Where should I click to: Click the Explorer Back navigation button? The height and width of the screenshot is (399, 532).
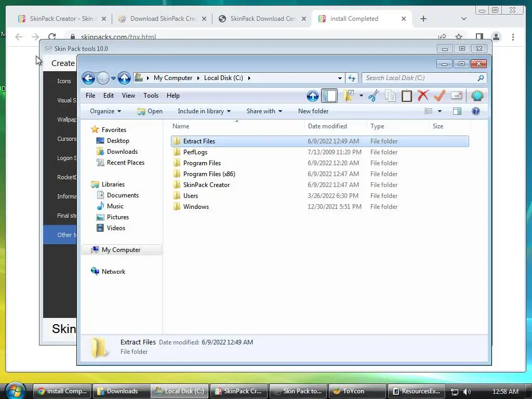88,78
